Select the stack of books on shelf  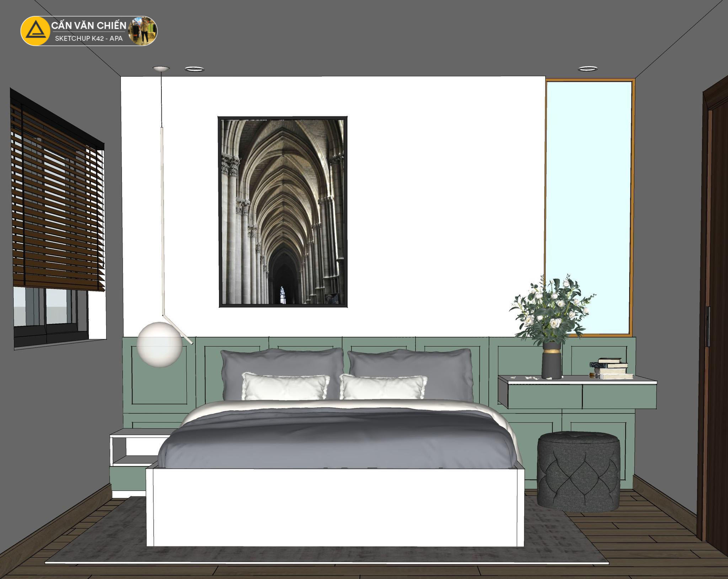click(x=611, y=369)
